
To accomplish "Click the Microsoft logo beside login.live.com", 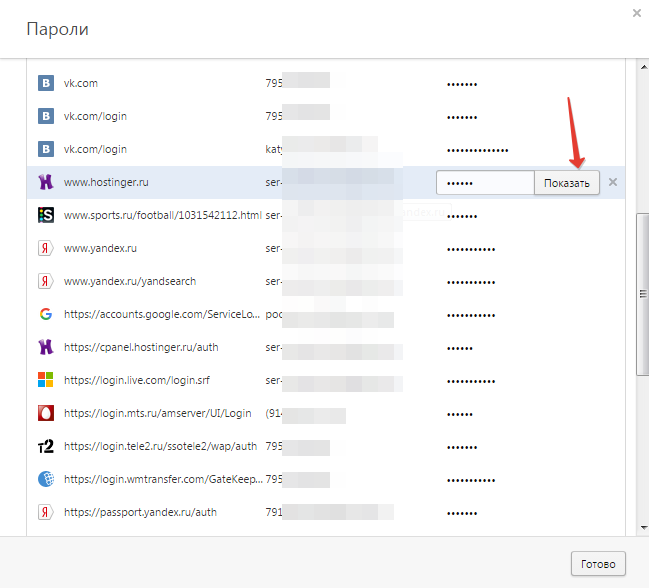I will (46, 380).
